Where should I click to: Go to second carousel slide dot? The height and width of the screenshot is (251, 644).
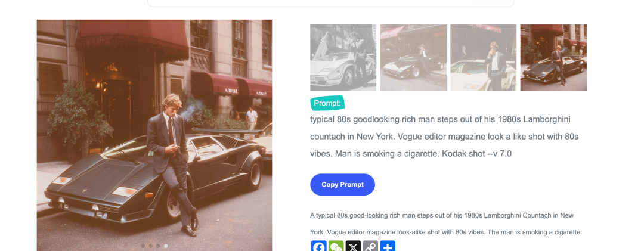click(150, 246)
